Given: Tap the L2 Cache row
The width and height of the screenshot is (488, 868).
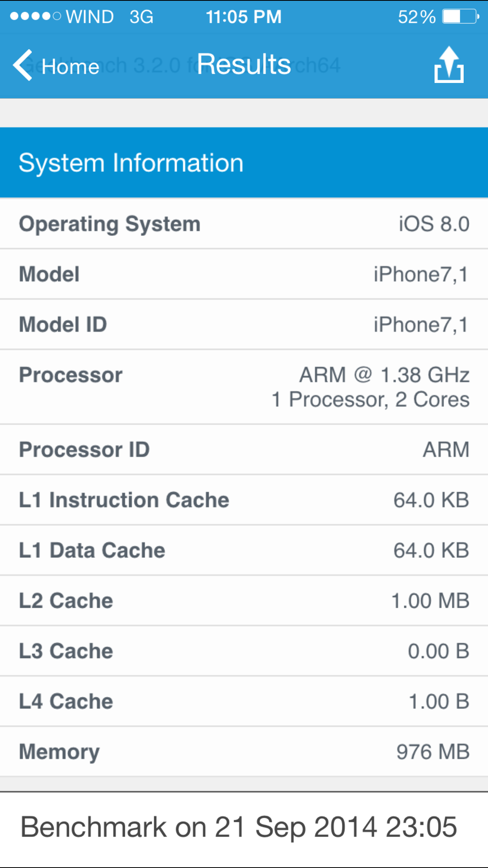Looking at the screenshot, I should tap(244, 601).
